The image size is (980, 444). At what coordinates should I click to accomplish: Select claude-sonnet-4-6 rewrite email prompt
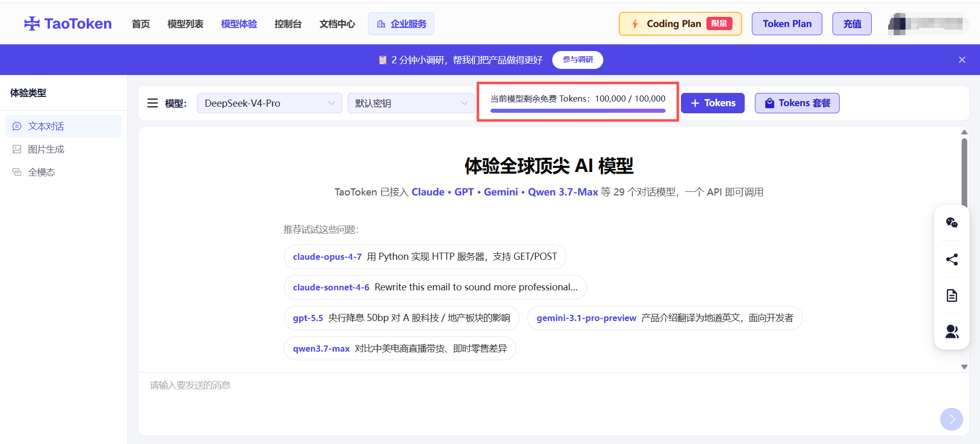coord(435,287)
